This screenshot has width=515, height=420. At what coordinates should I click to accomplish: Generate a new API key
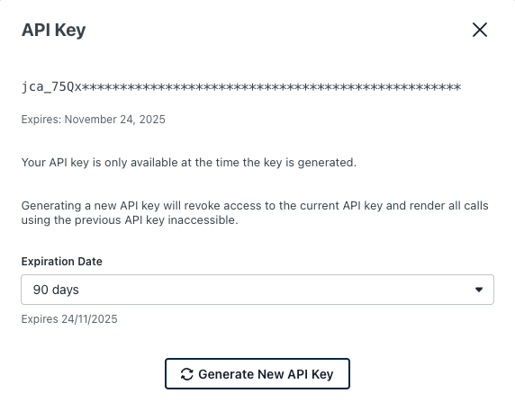[257, 374]
